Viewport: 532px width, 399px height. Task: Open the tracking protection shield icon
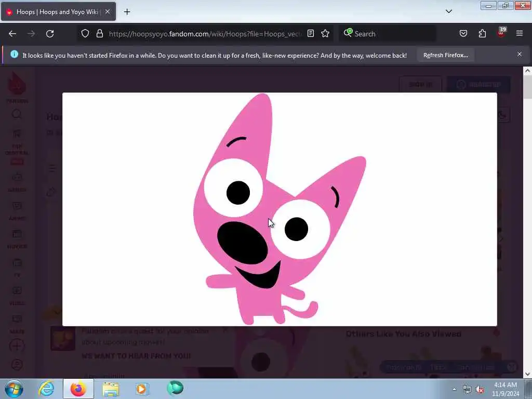(x=85, y=33)
